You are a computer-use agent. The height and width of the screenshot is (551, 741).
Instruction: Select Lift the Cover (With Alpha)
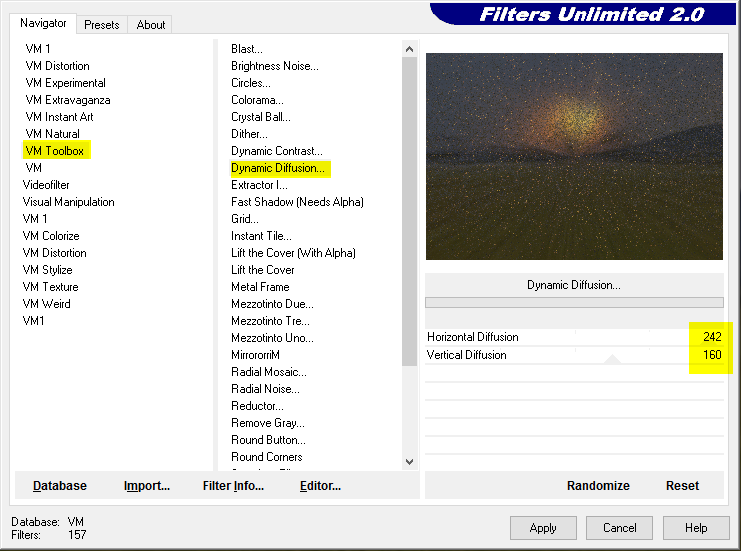[x=293, y=253]
